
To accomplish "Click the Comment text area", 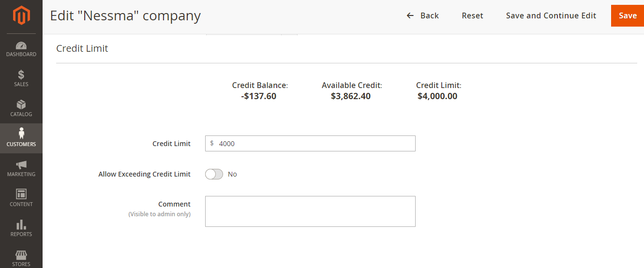I will (310, 211).
